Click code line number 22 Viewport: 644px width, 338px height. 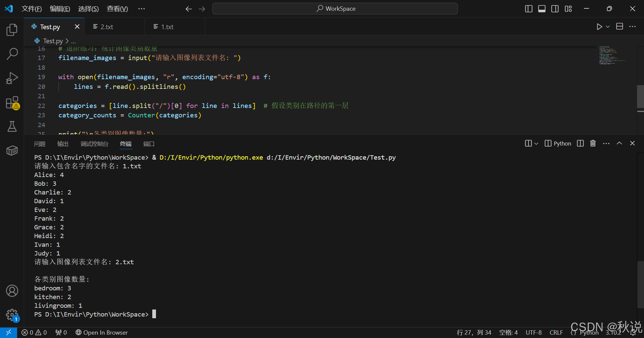click(x=41, y=106)
